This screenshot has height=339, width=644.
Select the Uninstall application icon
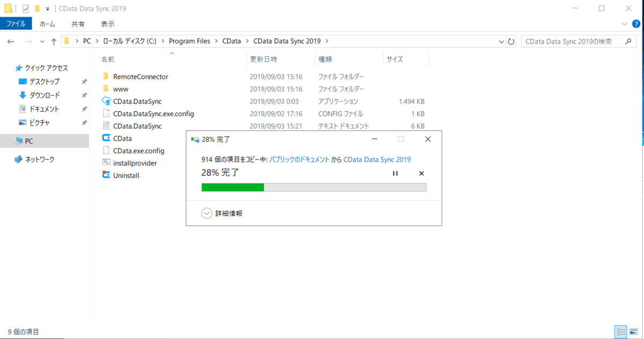coord(106,175)
